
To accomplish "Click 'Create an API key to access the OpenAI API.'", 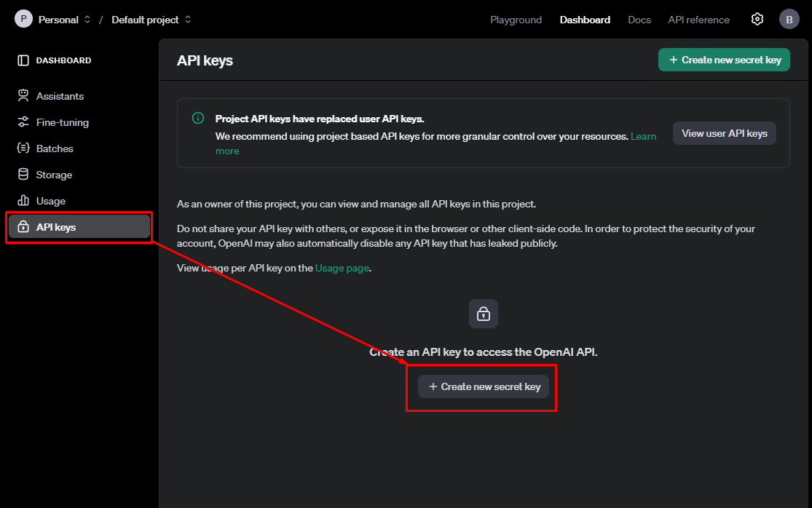I will coord(483,352).
